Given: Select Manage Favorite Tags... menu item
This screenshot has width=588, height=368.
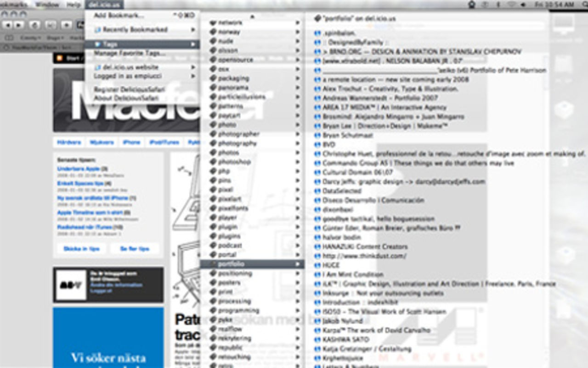Looking at the screenshot, I should pyautogui.click(x=130, y=53).
